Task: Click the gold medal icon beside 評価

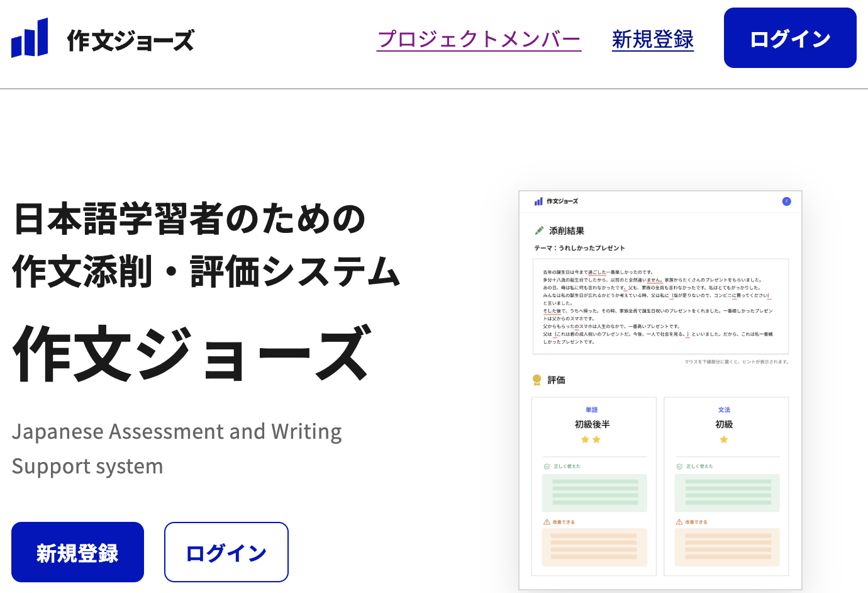Action: pyautogui.click(x=537, y=380)
